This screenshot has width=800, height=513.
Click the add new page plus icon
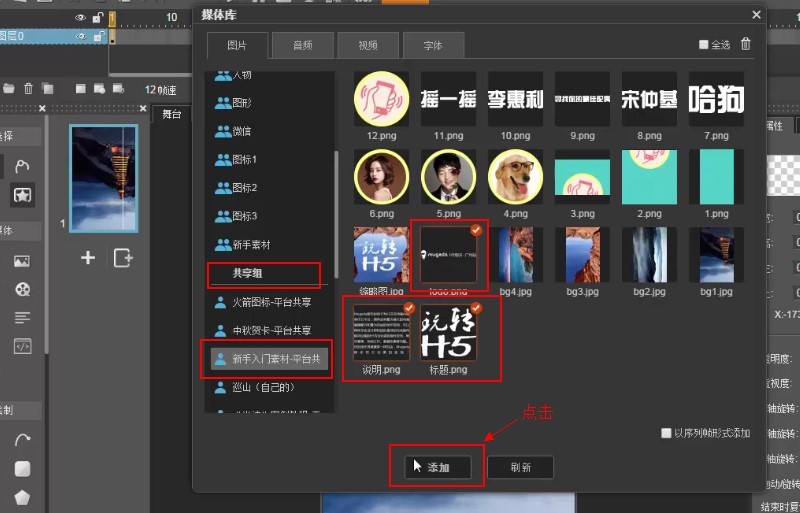point(88,258)
